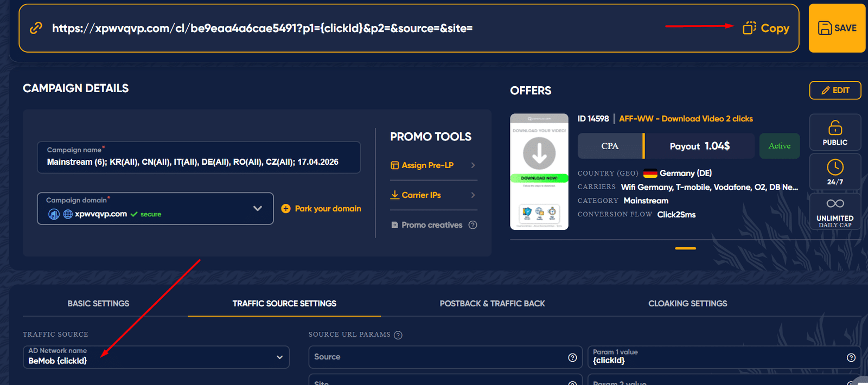Click the offer preview thumbnail
This screenshot has height=385, width=868.
[539, 172]
